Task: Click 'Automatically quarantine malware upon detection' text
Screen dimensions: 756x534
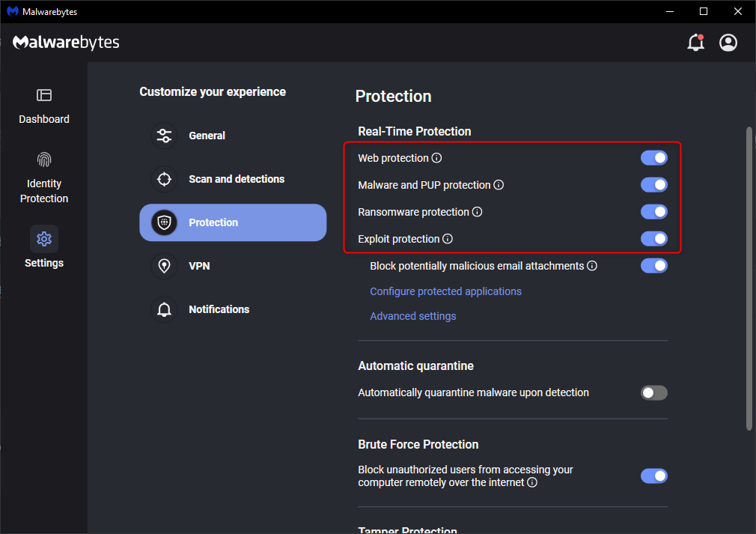Action: tap(473, 392)
